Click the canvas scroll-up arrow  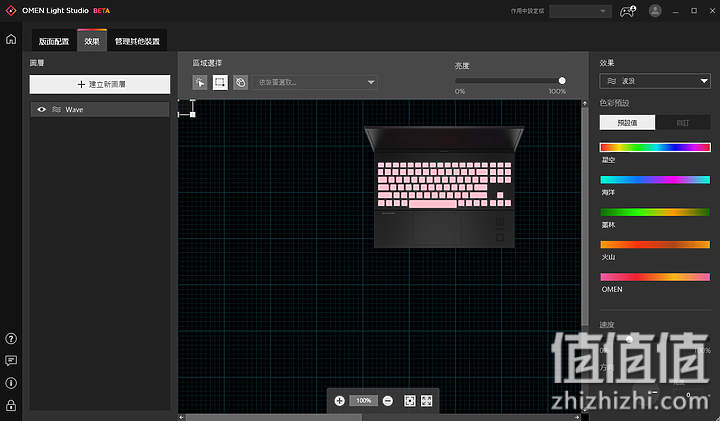[585, 103]
